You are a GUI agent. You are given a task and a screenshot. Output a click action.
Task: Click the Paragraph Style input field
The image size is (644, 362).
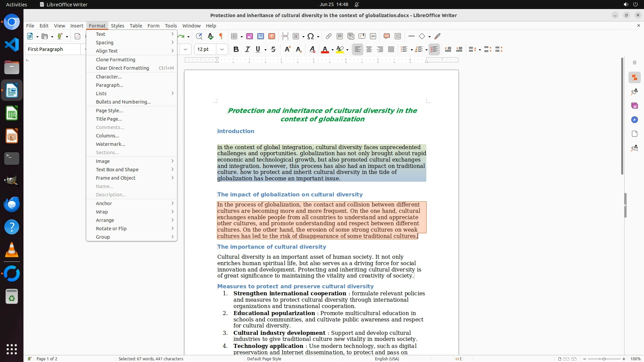click(x=53, y=49)
